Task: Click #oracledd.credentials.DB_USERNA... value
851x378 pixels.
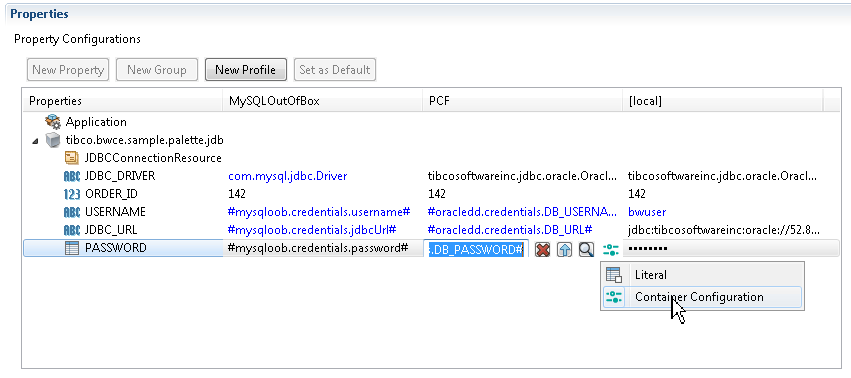Action: 522,212
